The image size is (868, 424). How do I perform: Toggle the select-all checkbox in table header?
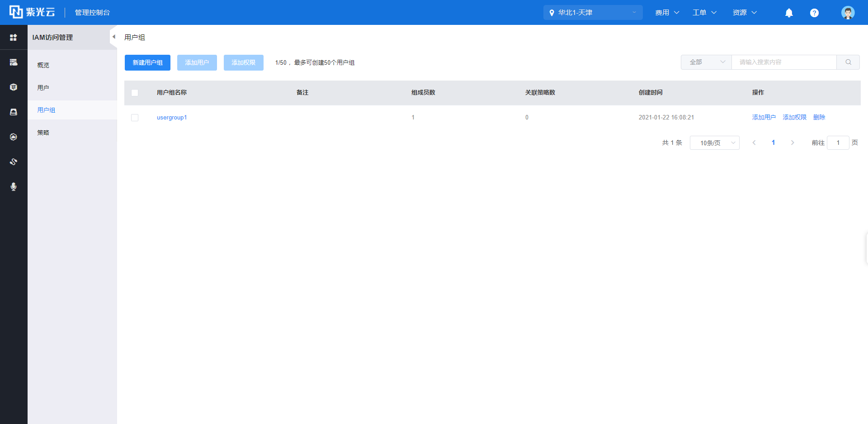point(135,93)
